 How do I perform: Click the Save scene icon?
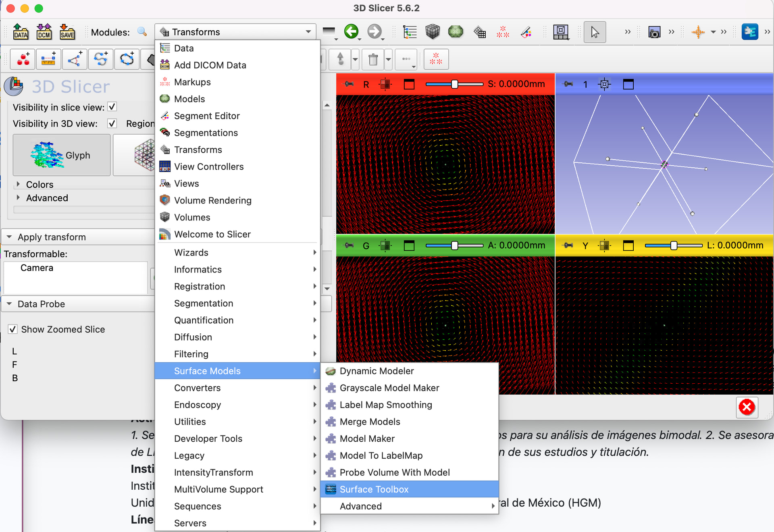tap(67, 32)
